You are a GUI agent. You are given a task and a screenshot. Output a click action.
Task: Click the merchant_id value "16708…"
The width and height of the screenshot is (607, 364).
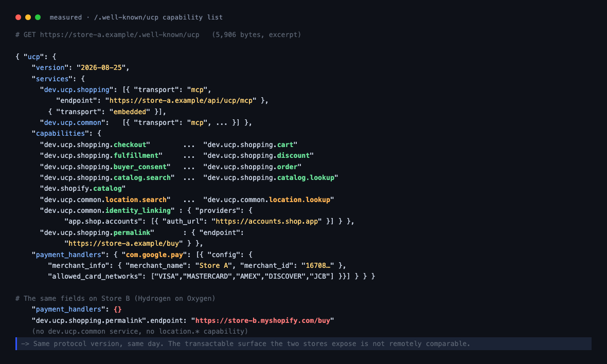[x=317, y=266]
